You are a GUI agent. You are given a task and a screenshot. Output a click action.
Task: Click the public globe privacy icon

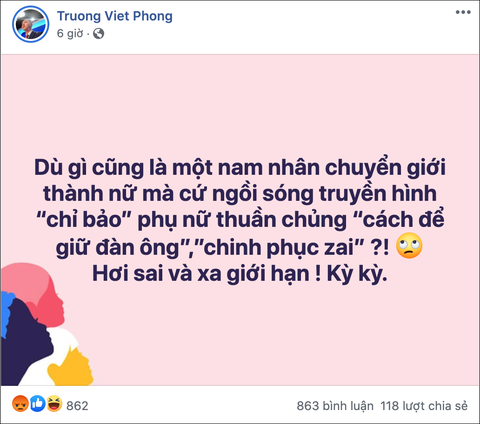tap(98, 33)
